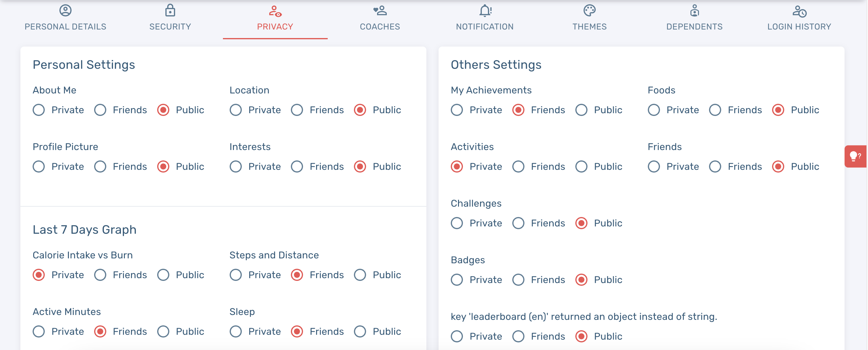Screen dimensions: 868x350
Task: Click the Personal Details person icon
Action: tap(65, 10)
